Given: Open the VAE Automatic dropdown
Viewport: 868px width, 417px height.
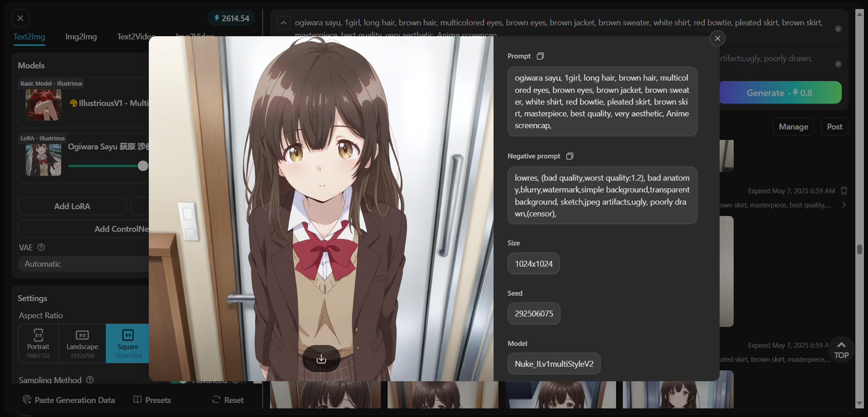Looking at the screenshot, I should tap(84, 264).
